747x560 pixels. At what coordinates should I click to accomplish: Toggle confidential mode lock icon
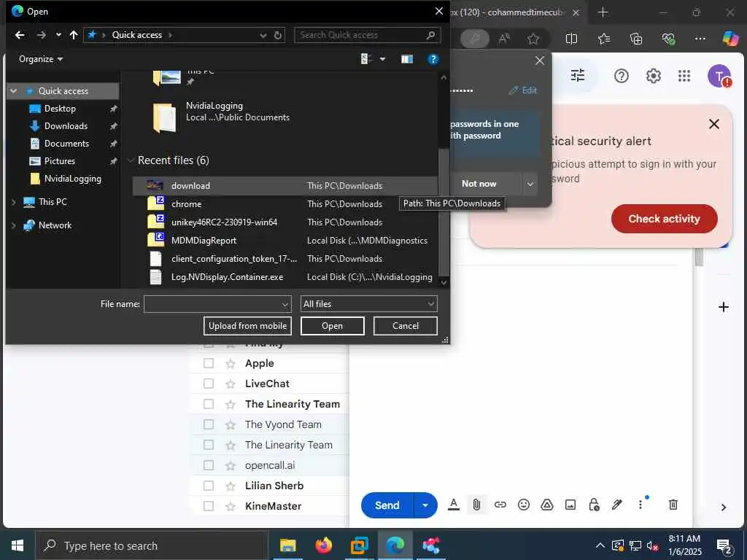coord(594,505)
